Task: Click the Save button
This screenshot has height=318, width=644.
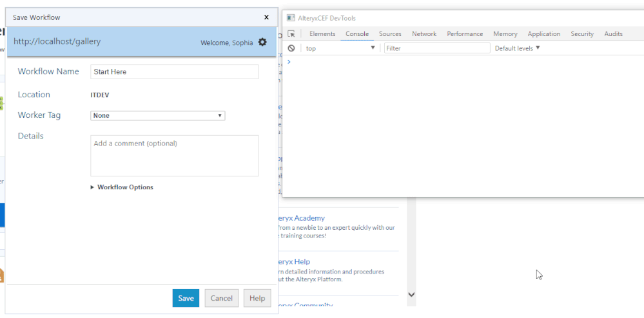Action: point(186,298)
